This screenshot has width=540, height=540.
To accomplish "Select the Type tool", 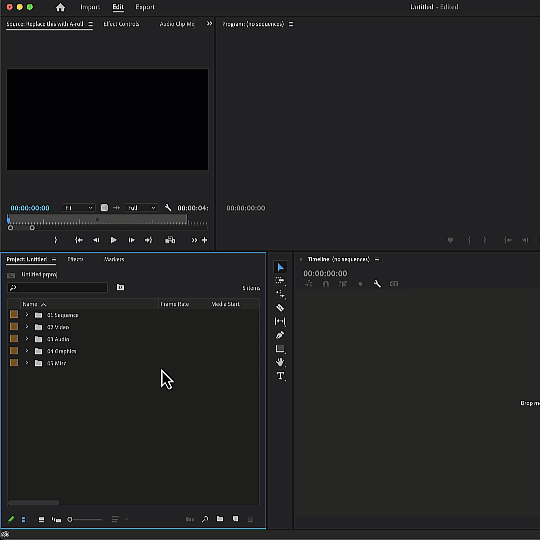I will pos(280,376).
